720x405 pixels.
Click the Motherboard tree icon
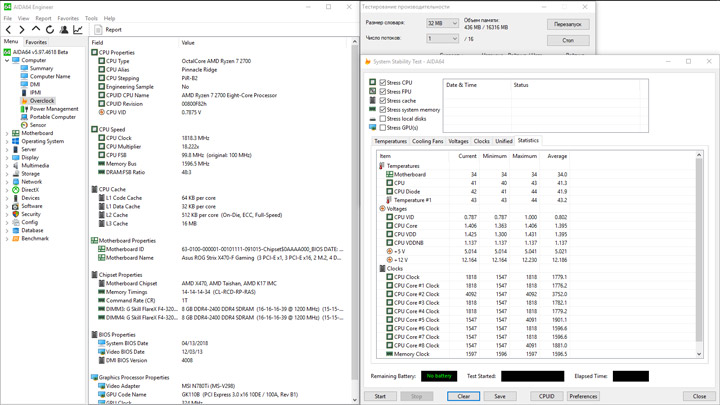(16, 133)
